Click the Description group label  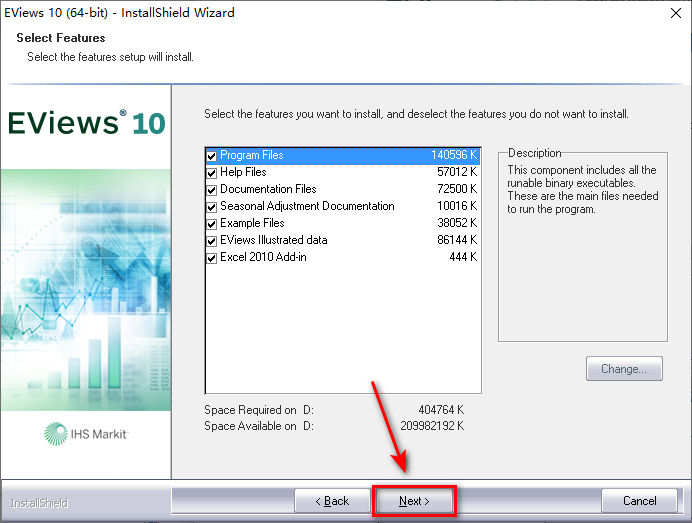tap(534, 153)
